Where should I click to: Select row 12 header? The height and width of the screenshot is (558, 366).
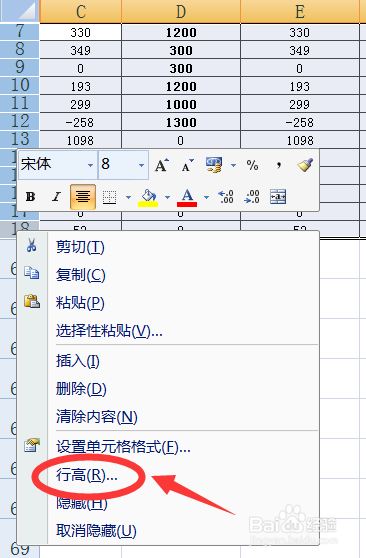point(19,121)
